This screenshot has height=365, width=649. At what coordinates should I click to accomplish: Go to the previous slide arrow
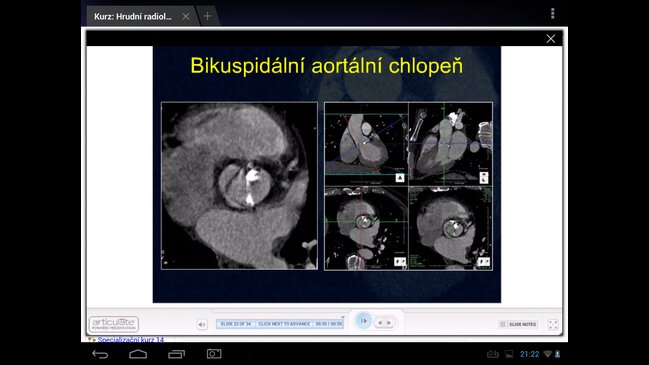tap(380, 323)
